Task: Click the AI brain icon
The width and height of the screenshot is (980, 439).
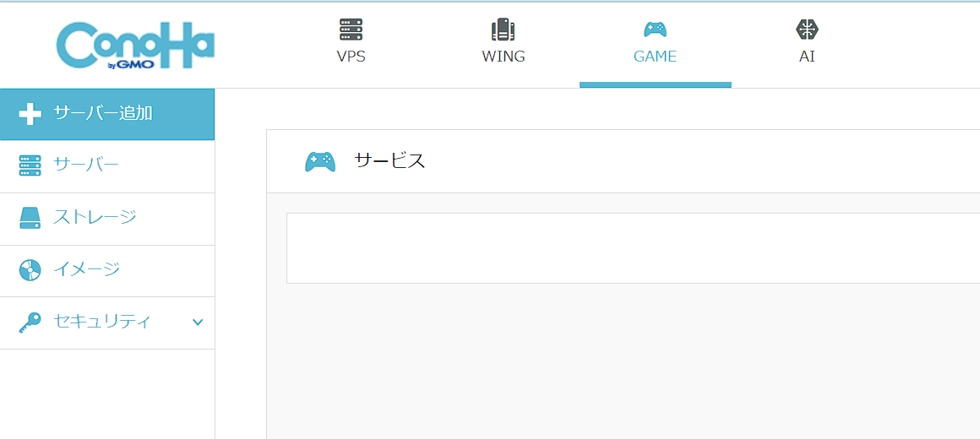Action: pyautogui.click(x=807, y=30)
